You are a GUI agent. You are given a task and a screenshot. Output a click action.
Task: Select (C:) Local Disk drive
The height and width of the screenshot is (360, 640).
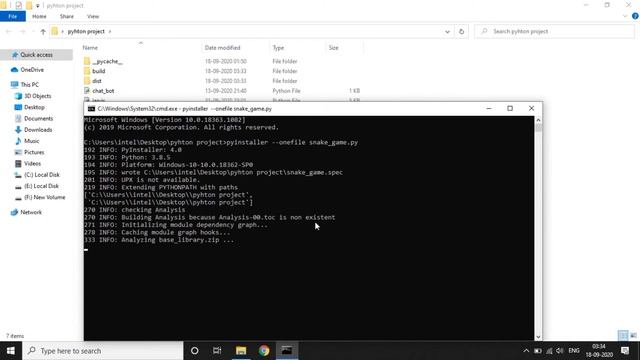click(41, 175)
